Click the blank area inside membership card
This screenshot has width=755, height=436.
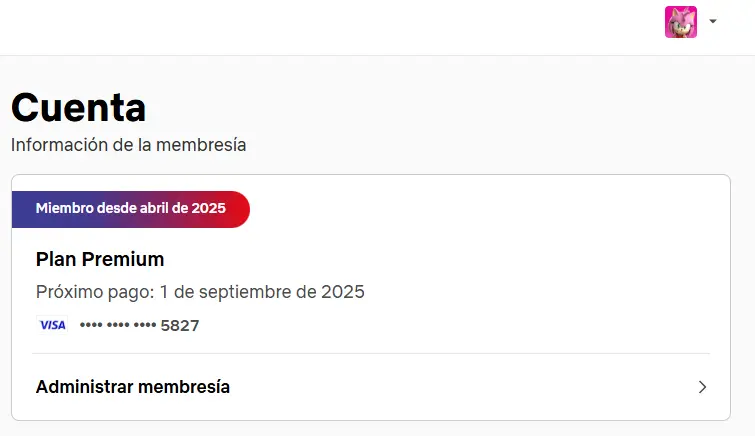tap(530, 270)
